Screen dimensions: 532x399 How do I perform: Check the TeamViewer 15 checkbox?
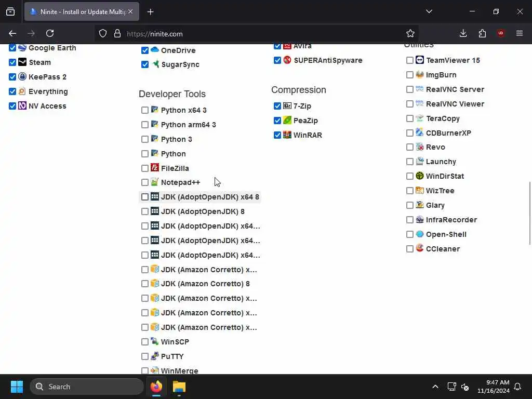tap(410, 60)
